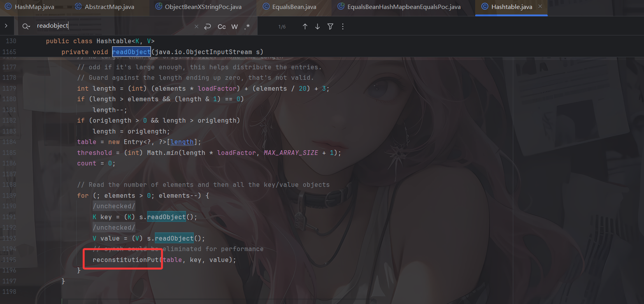Click inside the readobject search field
Screen dimensions: 644x304
(113, 26)
